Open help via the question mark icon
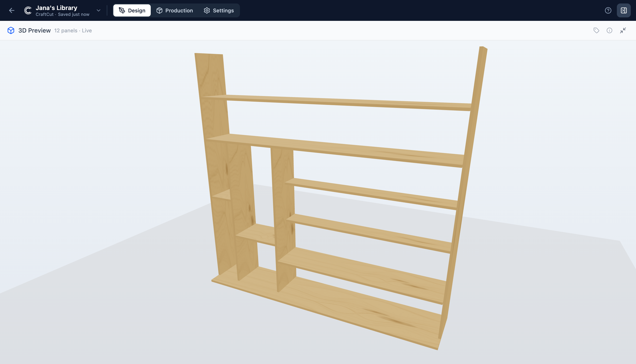This screenshot has height=364, width=636. coord(608,10)
